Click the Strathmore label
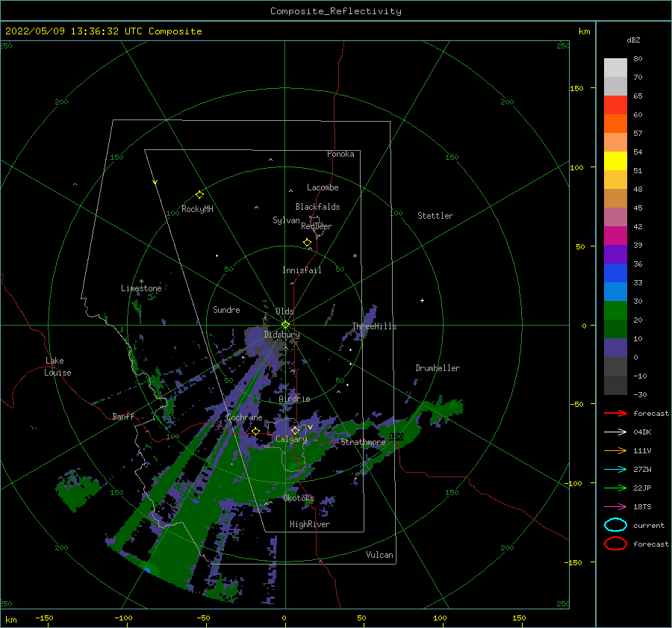Viewport: 672px width, 628px height. (x=363, y=442)
